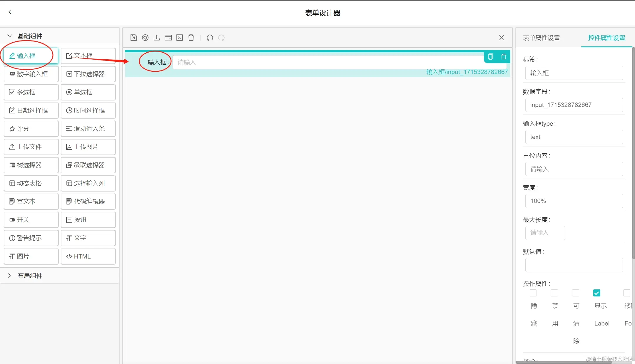Delete the selected input component on canvas
Image resolution: width=635 pixels, height=364 pixels.
[504, 57]
